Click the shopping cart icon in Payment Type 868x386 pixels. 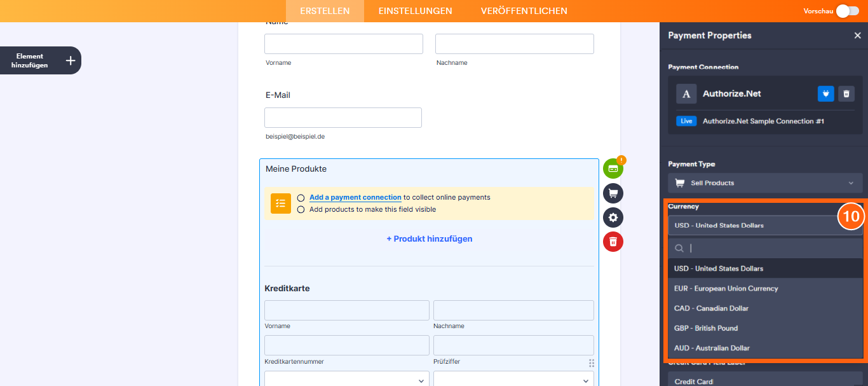(680, 183)
